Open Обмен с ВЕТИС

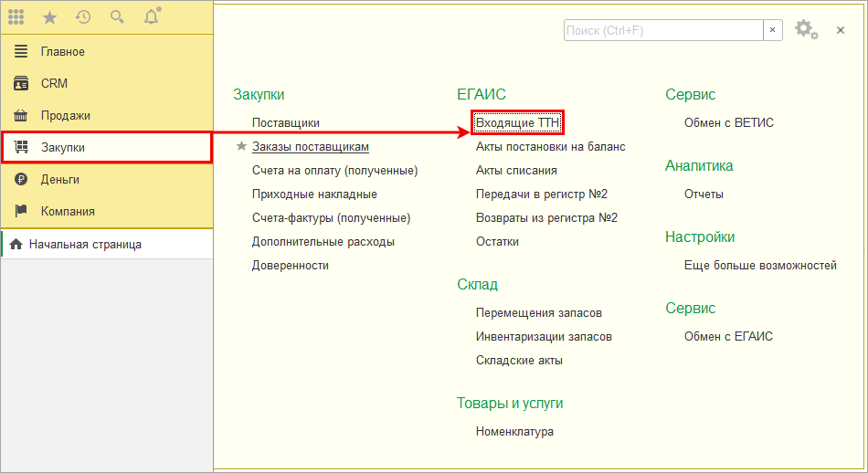click(x=729, y=122)
